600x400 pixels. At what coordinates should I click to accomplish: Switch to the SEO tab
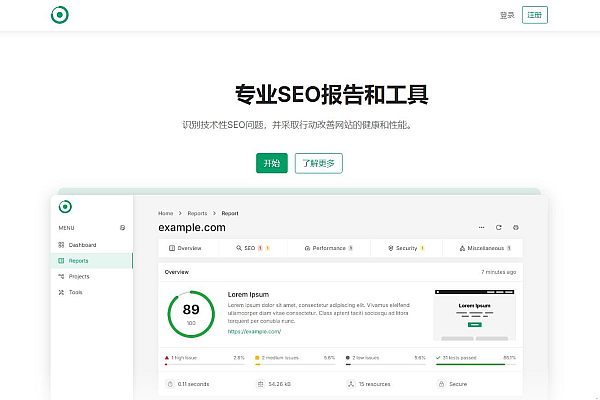253,248
